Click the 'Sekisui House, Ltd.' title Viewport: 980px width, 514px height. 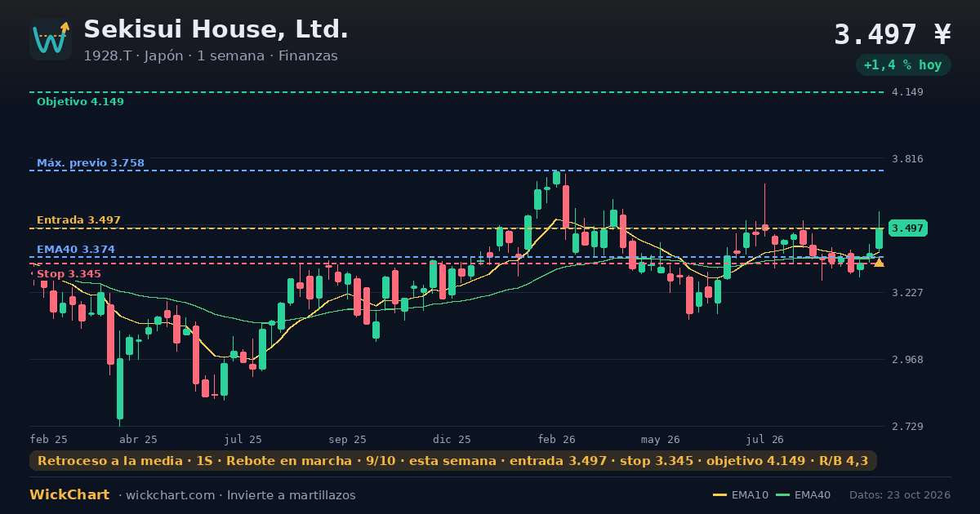point(216,29)
